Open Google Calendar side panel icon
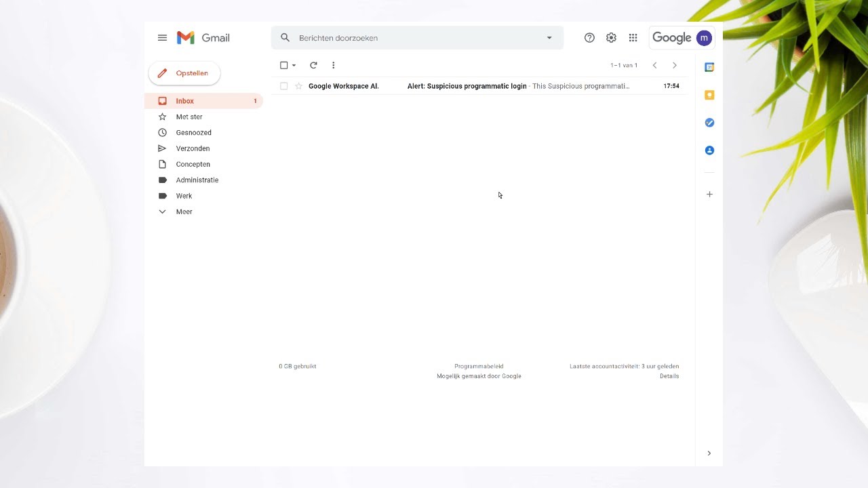The image size is (868, 488). coord(709,67)
